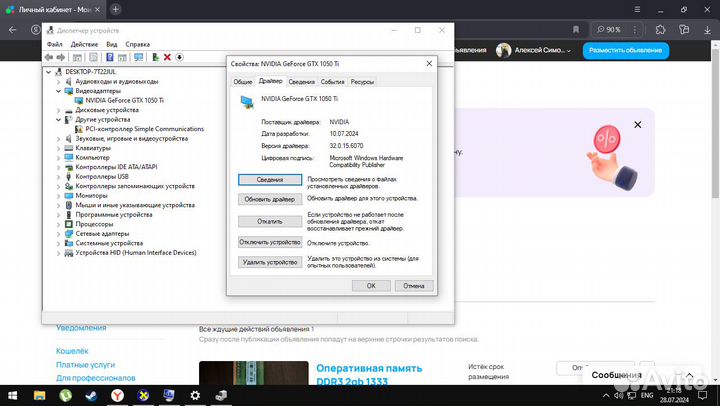Expand the Дисковые устройства node

coord(58,110)
